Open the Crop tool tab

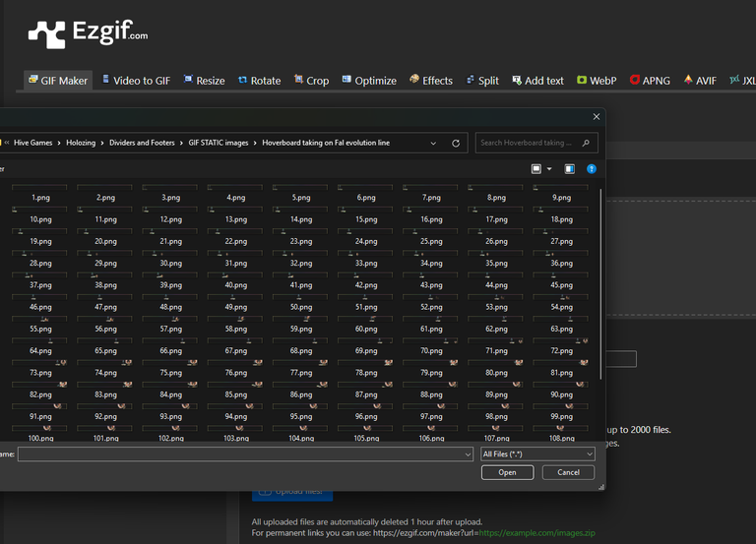311,81
